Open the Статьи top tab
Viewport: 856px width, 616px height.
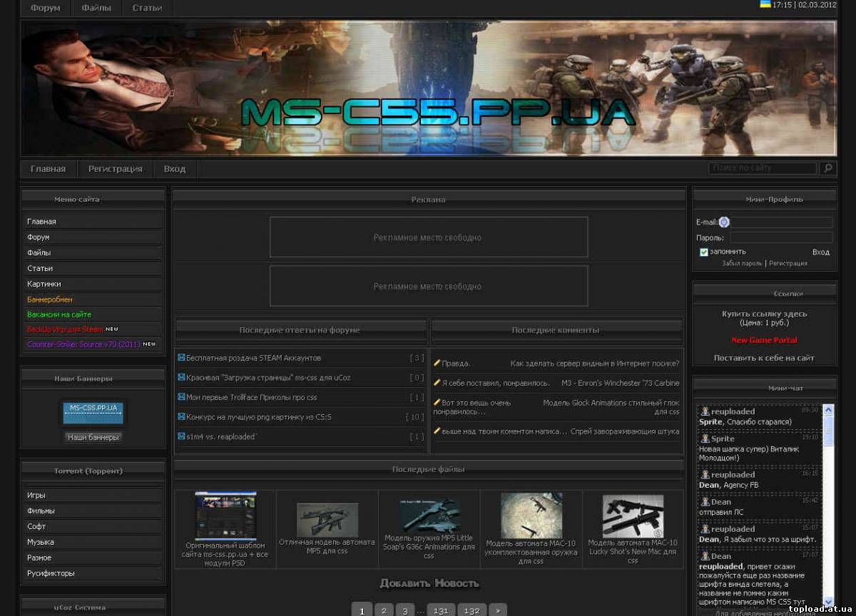[147, 8]
